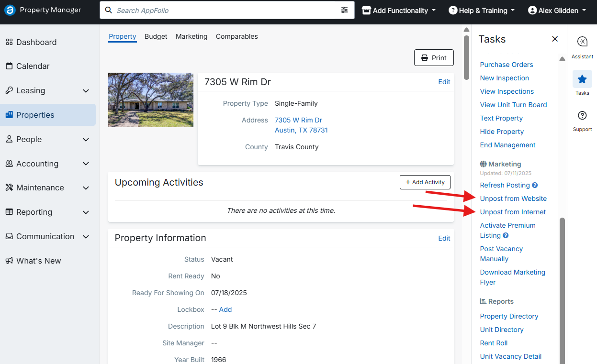Viewport: 597px width, 364px height.
Task: Click the magnifier icon in the search bar
Action: [109, 10]
